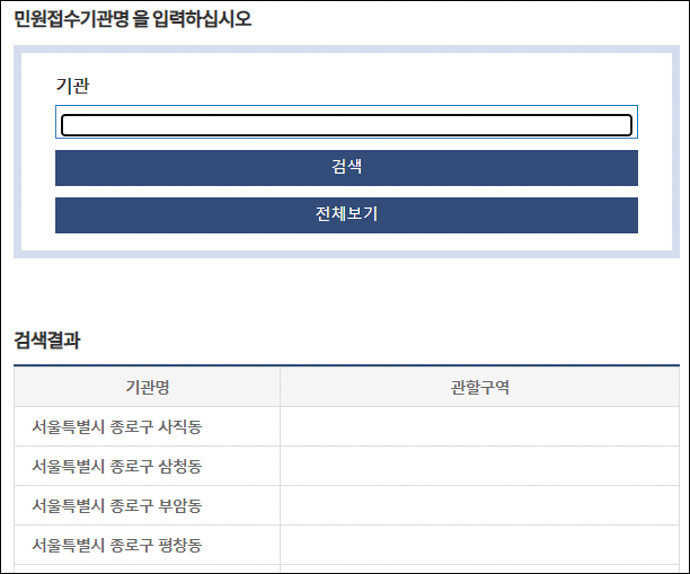690x574 pixels.
Task: Click the 관할구역 column header
Action: tap(480, 387)
